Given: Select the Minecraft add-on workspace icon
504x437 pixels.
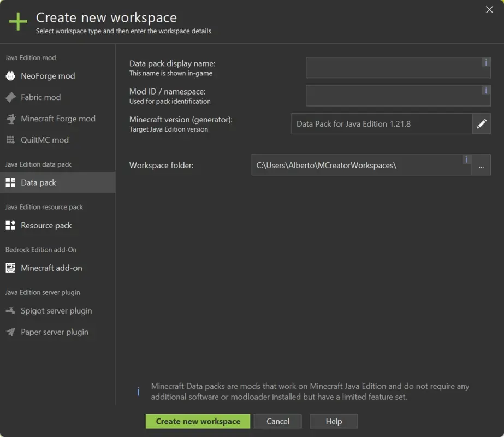Looking at the screenshot, I should [x=10, y=268].
